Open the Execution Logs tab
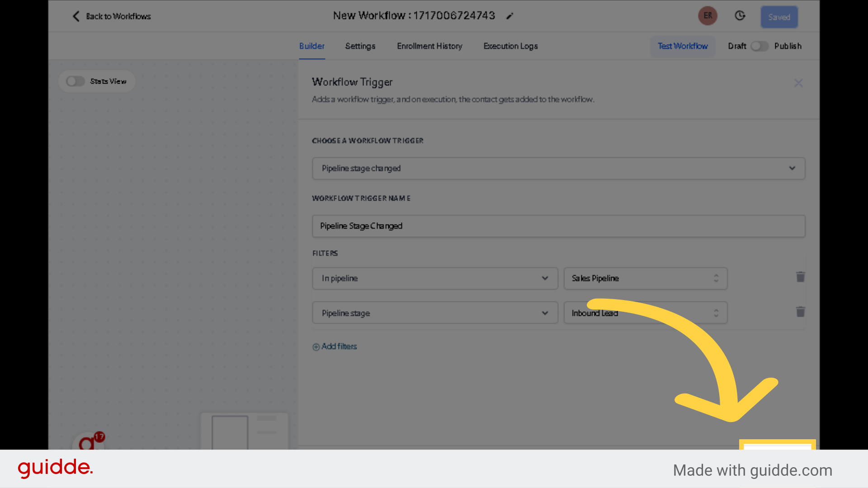 pyautogui.click(x=510, y=46)
